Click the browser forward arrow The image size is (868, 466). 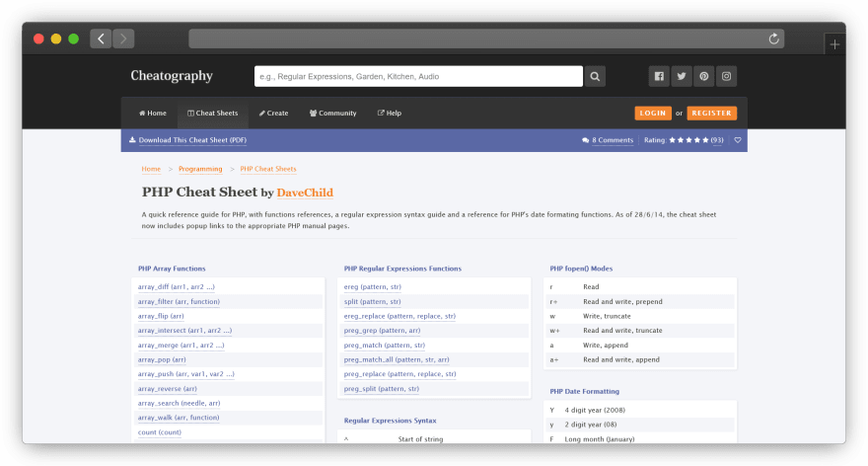[123, 39]
